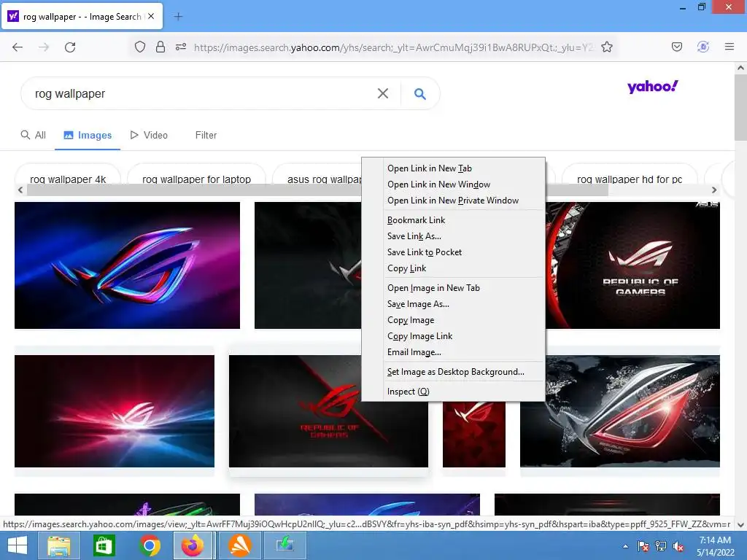Open a new browser tab with plus

pyautogui.click(x=178, y=17)
